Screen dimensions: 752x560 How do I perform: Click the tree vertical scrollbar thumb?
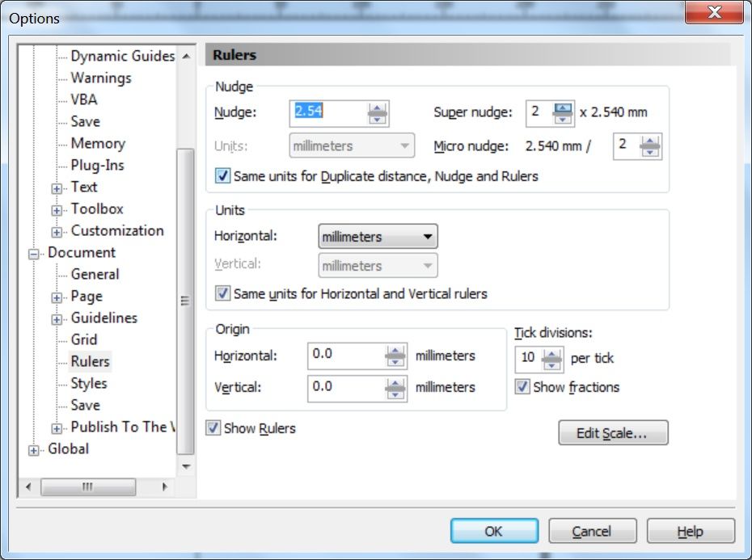click(186, 301)
